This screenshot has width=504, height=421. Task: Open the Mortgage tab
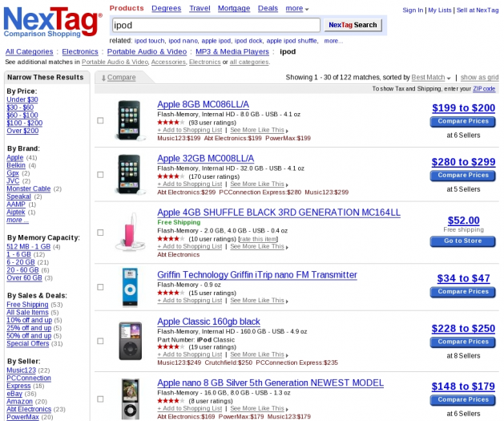[234, 8]
